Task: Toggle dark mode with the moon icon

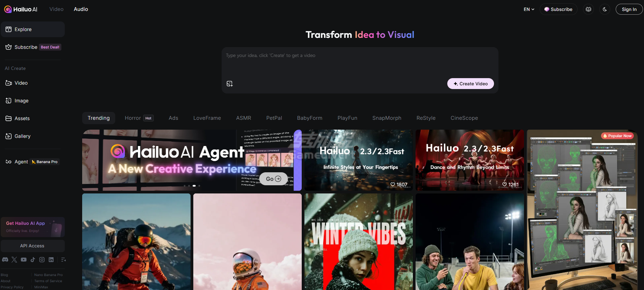Action: [605, 9]
